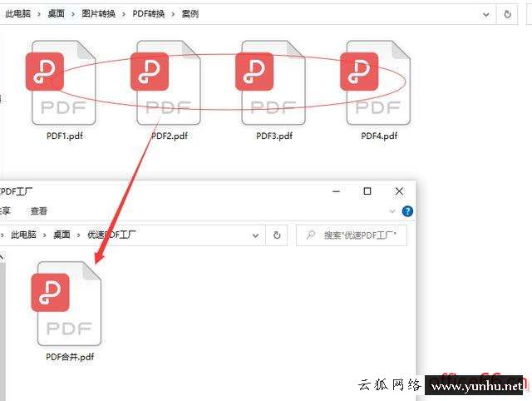The image size is (532, 401).
Task: Open the 查看 tab in PDF工厂 window
Action: point(39,211)
